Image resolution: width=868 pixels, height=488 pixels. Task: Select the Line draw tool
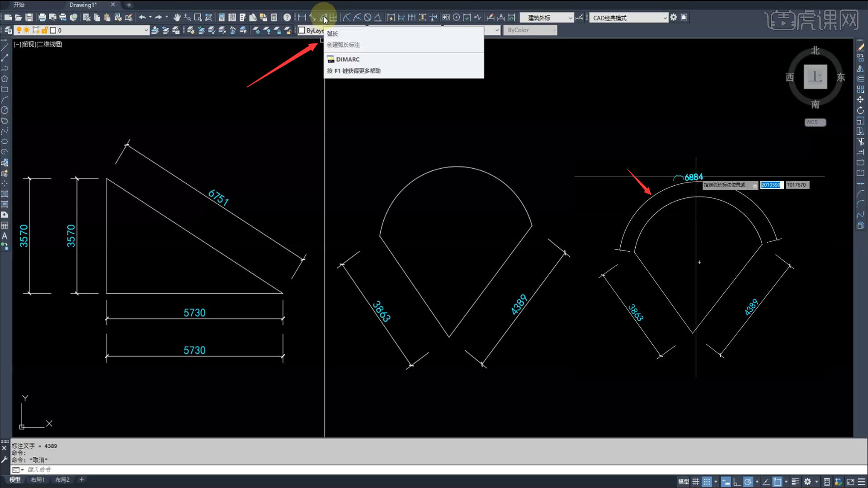[5, 47]
